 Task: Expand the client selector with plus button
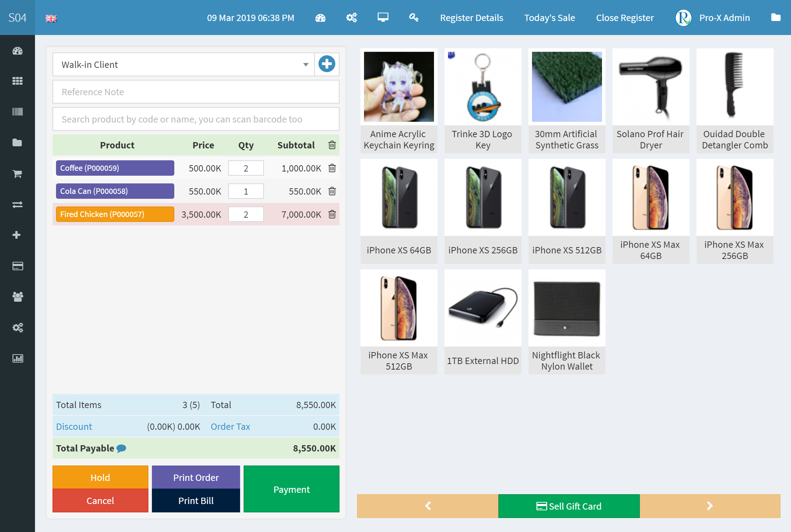pyautogui.click(x=327, y=64)
